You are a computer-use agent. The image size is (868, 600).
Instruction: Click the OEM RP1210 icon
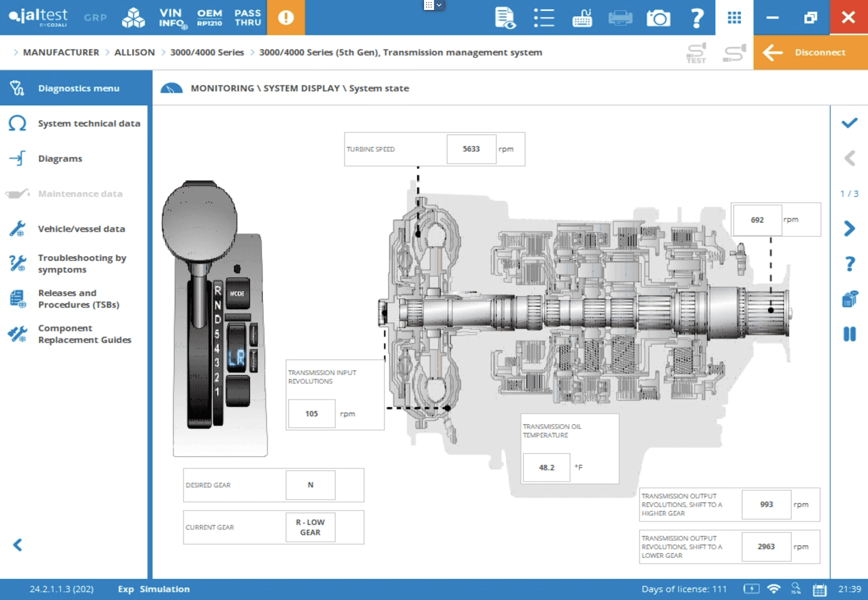(210, 18)
